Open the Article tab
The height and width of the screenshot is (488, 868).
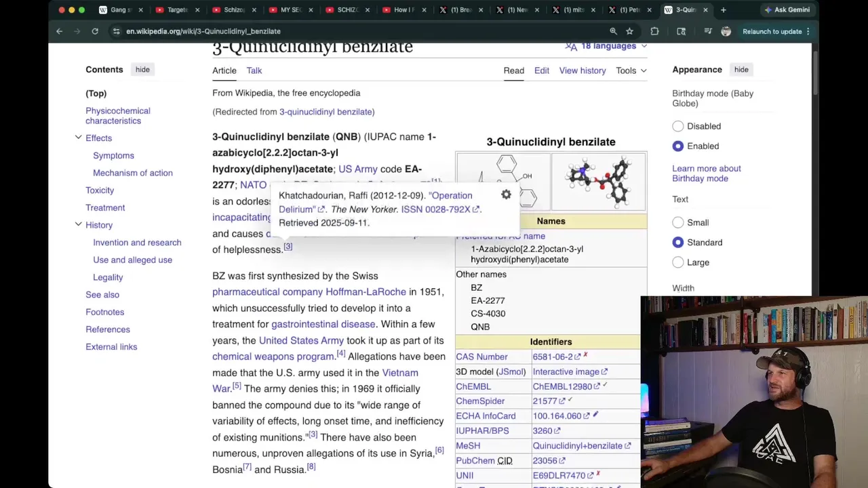[224, 70]
